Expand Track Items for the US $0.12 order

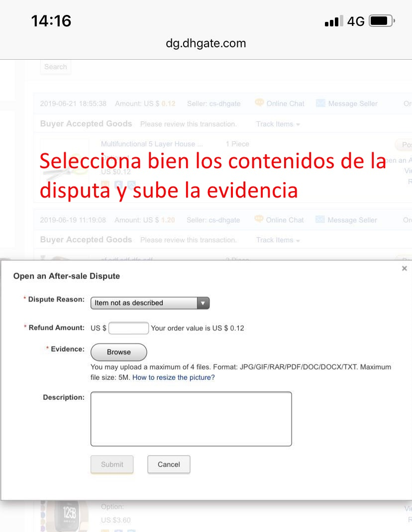(x=278, y=124)
